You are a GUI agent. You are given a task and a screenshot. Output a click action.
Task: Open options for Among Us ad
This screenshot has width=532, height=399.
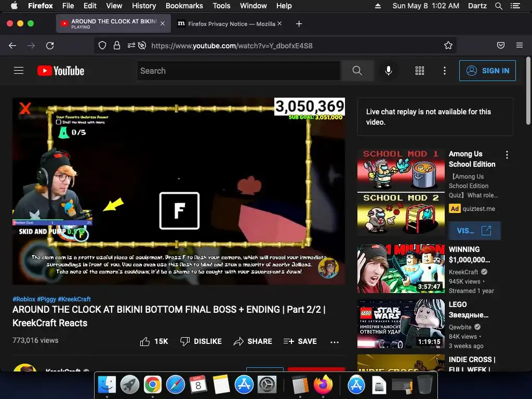(507, 155)
